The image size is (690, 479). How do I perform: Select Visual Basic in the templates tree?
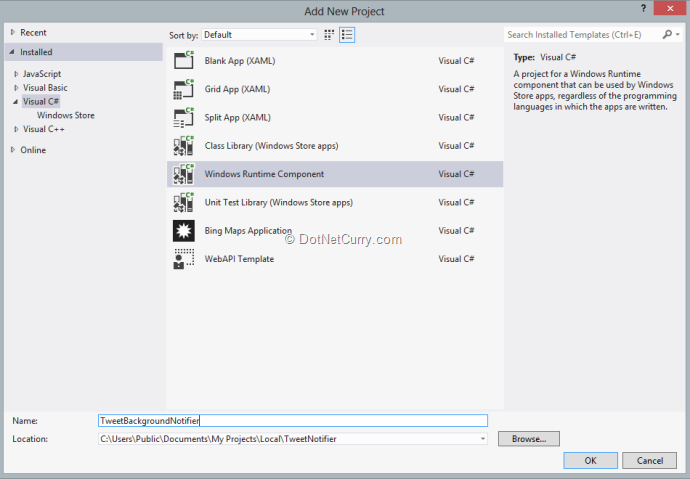point(45,88)
